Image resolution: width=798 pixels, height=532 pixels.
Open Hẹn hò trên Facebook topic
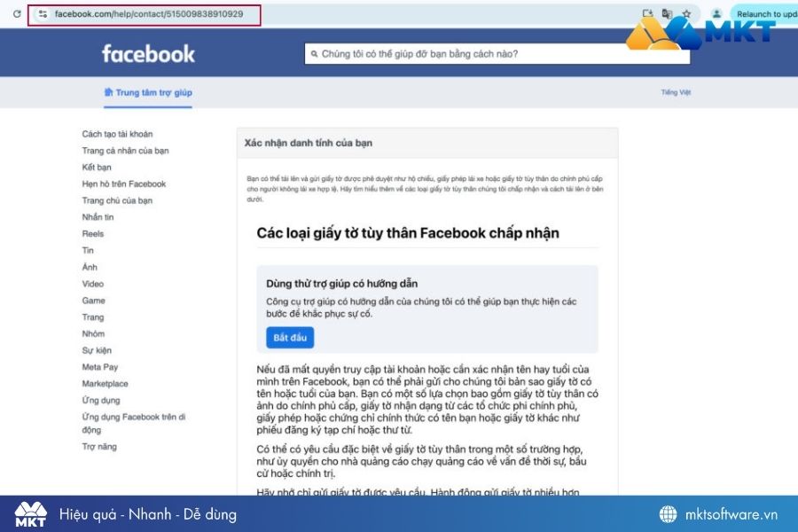pos(123,184)
